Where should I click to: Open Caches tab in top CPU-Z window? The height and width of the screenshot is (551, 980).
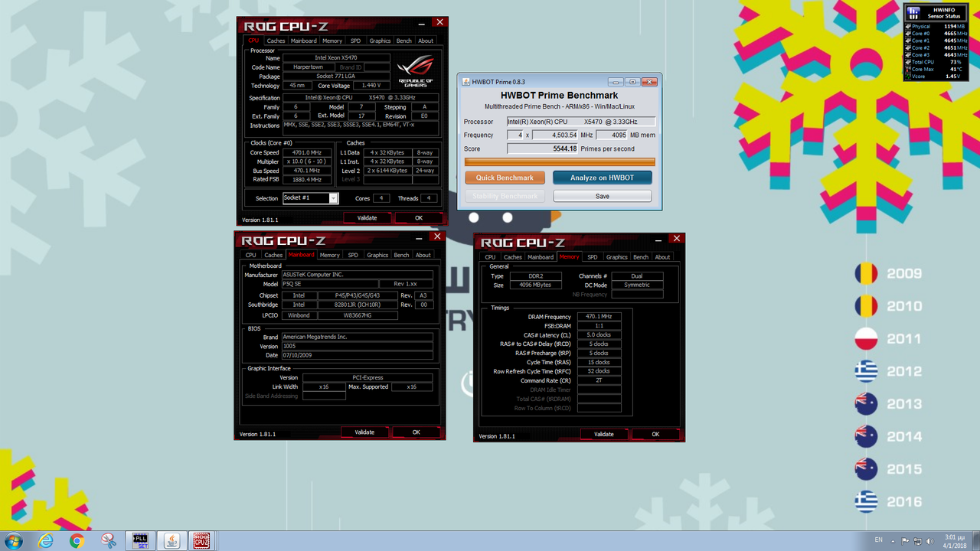pos(276,41)
